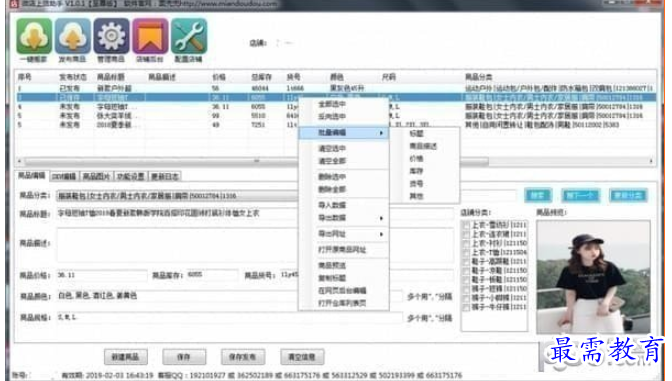Open the 商品分类 combo box
The image size is (672, 381).
177,196
